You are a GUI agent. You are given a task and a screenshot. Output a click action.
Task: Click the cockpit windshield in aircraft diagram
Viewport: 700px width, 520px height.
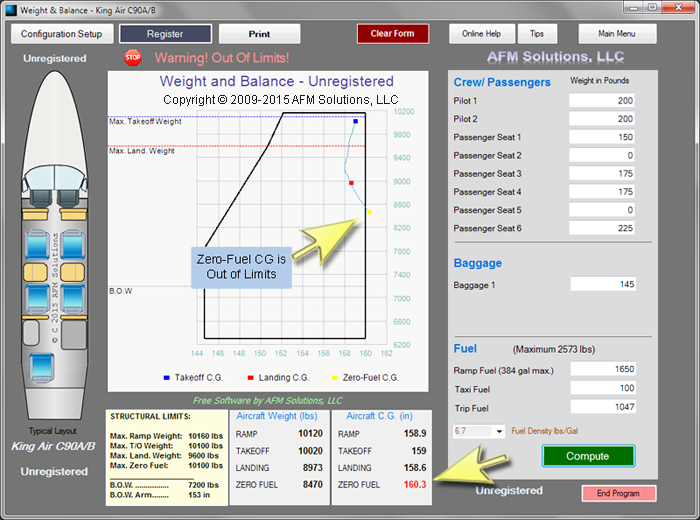click(54, 178)
